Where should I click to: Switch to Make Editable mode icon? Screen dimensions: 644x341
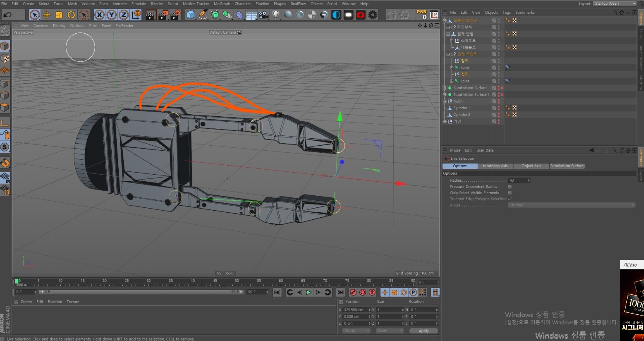tap(5, 30)
